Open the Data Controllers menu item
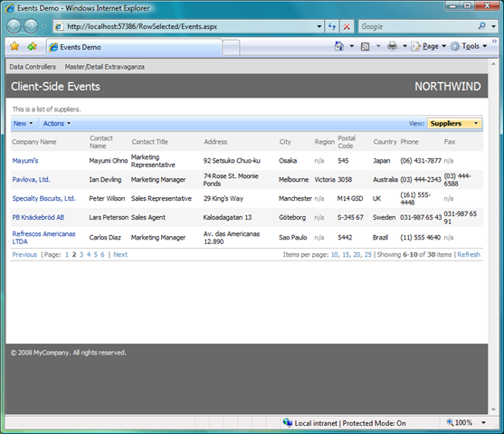Viewport: 504px width, 434px height. [33, 67]
